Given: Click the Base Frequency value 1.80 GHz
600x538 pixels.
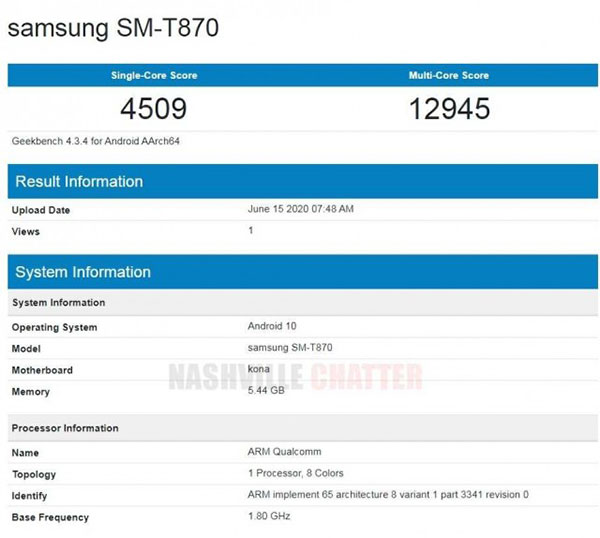Looking at the screenshot, I should click(269, 516).
